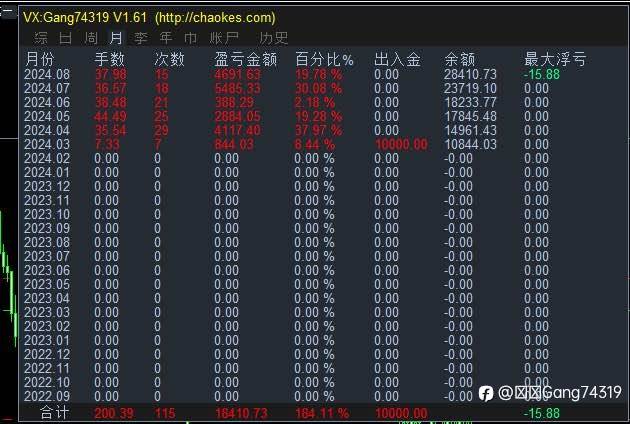
Task: Click total profit 18410.73 in 合计 row
Action: [241, 413]
